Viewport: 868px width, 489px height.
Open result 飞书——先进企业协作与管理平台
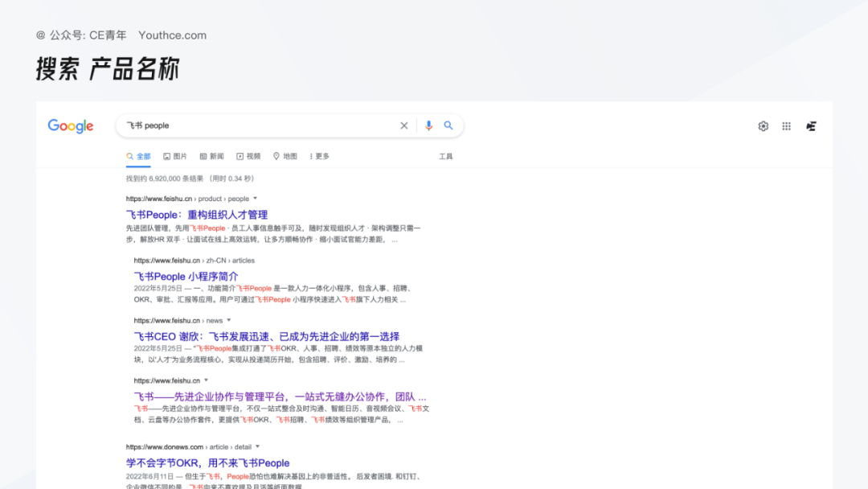pos(280,397)
